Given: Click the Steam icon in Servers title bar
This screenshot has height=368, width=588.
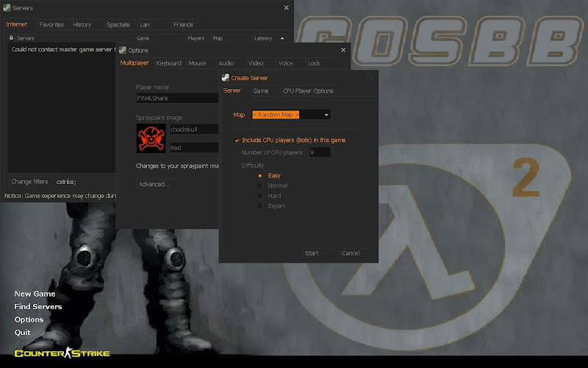Looking at the screenshot, I should [7, 7].
